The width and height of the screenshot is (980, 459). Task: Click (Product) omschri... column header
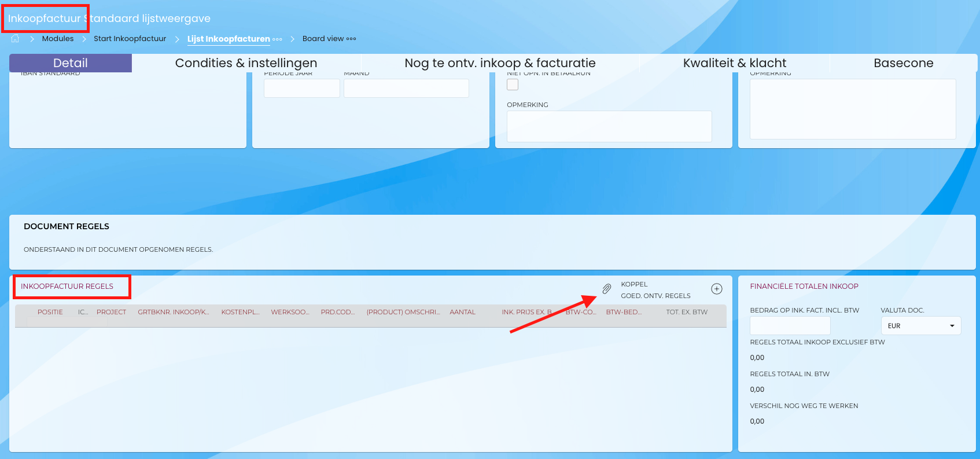[403, 312]
